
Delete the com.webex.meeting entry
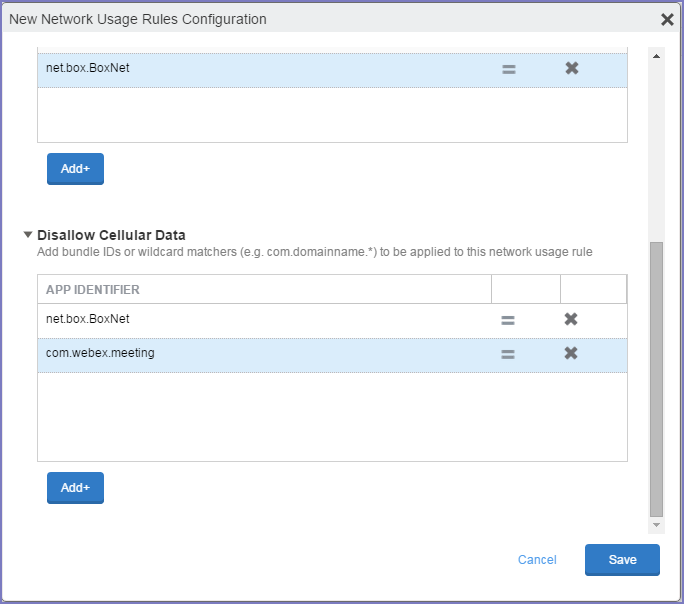point(571,353)
